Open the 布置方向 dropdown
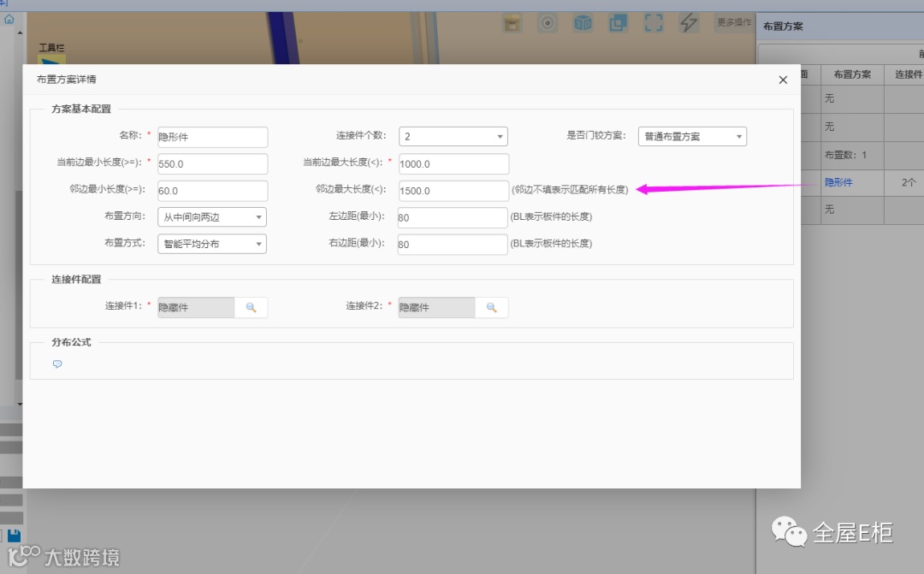The width and height of the screenshot is (924, 574). pos(212,217)
